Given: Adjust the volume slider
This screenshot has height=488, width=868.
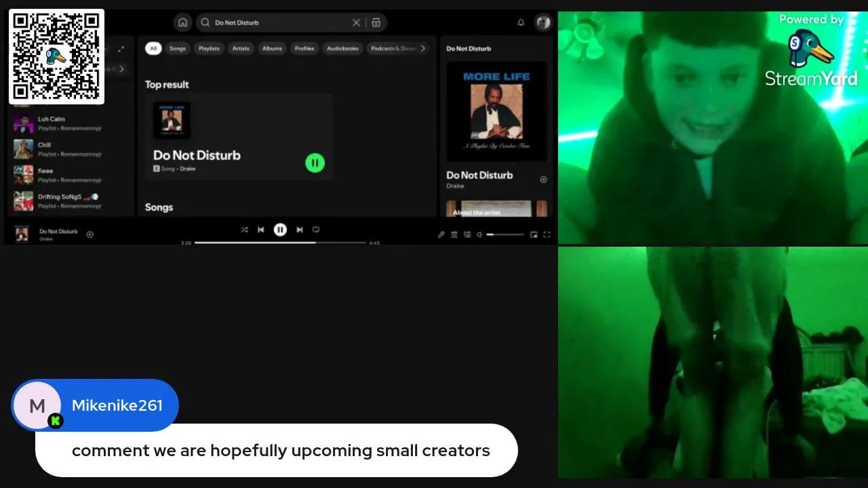Looking at the screenshot, I should (x=505, y=235).
